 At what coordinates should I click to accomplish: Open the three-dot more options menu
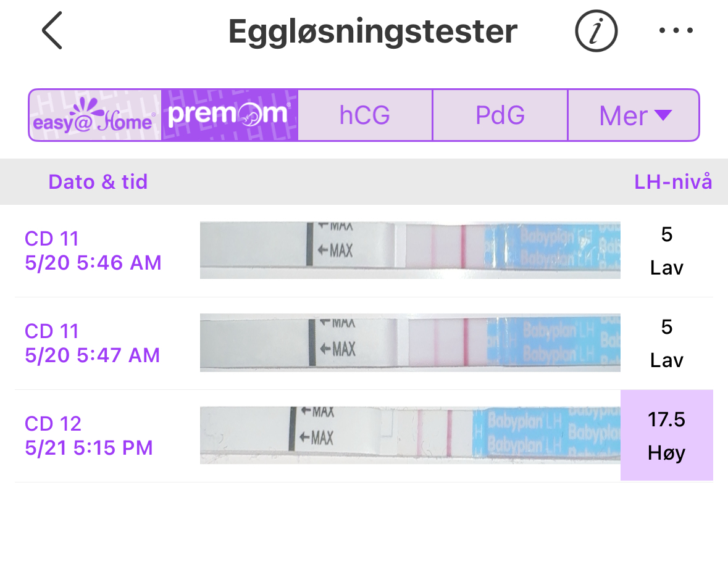coord(676,30)
